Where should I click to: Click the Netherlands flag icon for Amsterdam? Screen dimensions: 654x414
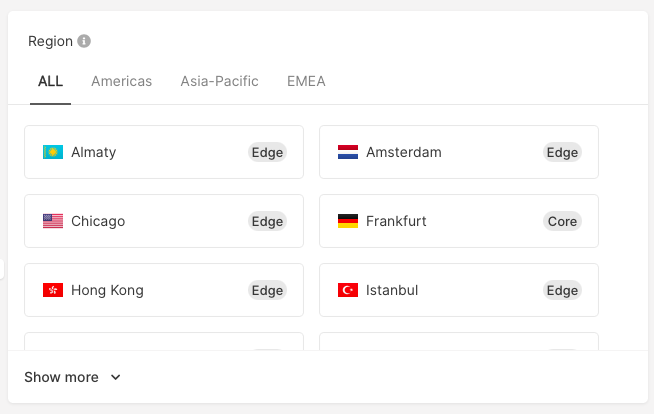(x=348, y=152)
